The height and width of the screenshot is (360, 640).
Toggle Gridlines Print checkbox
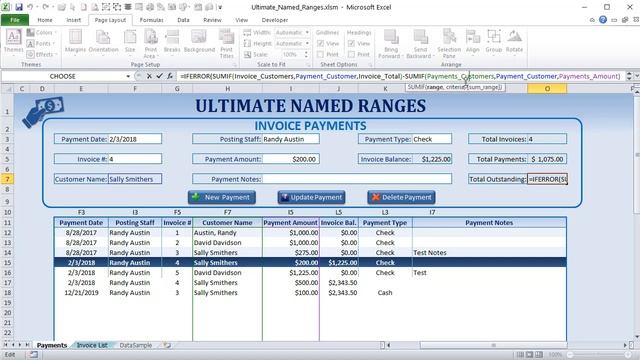[320, 54]
